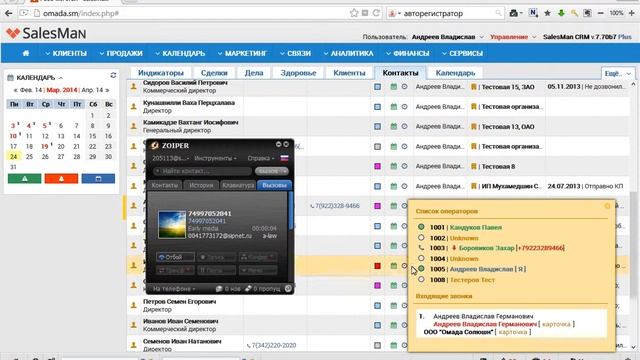The width and height of the screenshot is (640, 360).
Task: Click the Zoiper calls list scrollbar
Action: click(291, 211)
